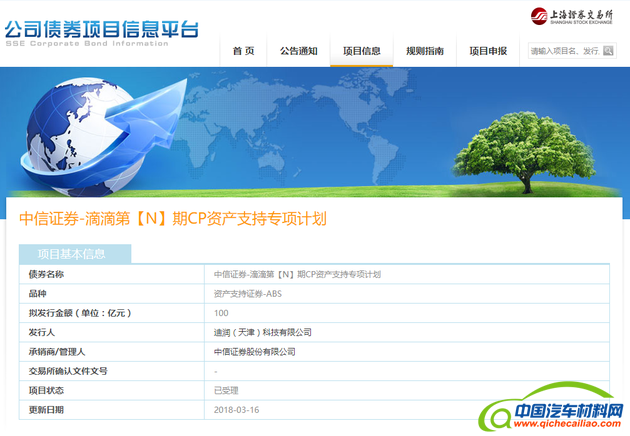Open the 规则指南 menu item
Screen dimensions: 630x436
point(424,51)
